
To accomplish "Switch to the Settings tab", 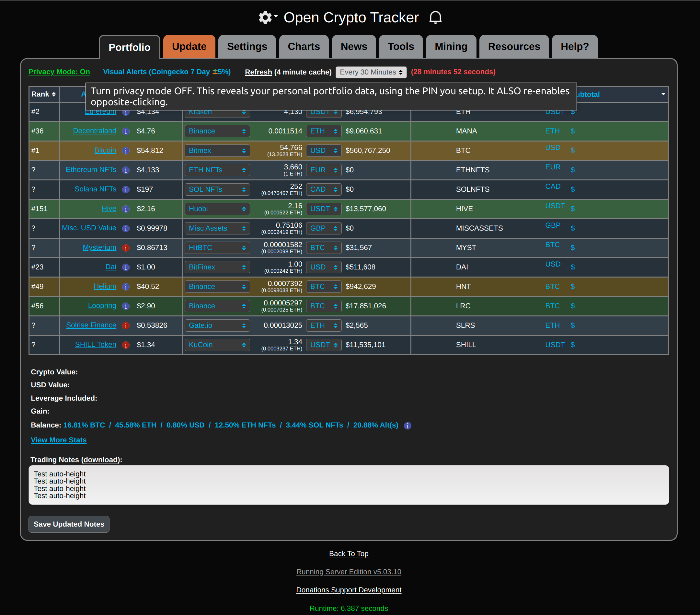I will [x=247, y=47].
